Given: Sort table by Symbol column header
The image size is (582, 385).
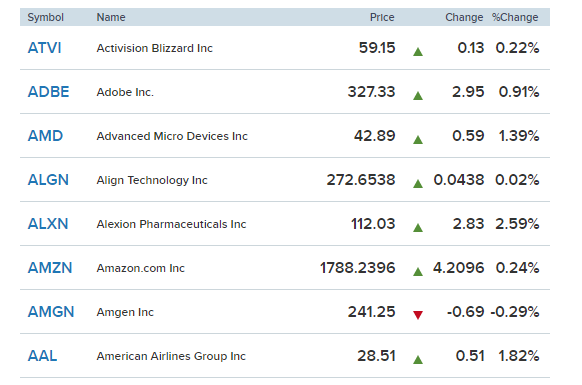Looking at the screenshot, I should point(46,17).
